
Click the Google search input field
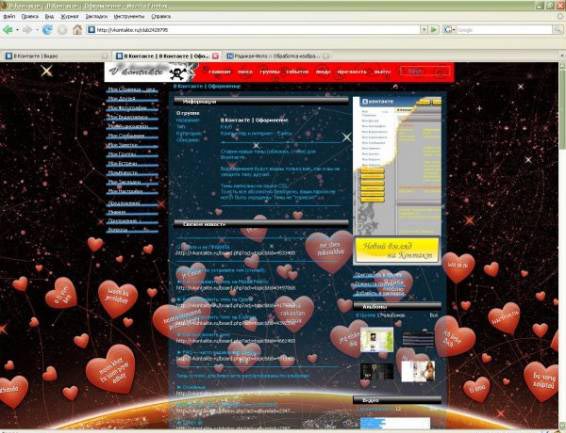click(x=505, y=30)
